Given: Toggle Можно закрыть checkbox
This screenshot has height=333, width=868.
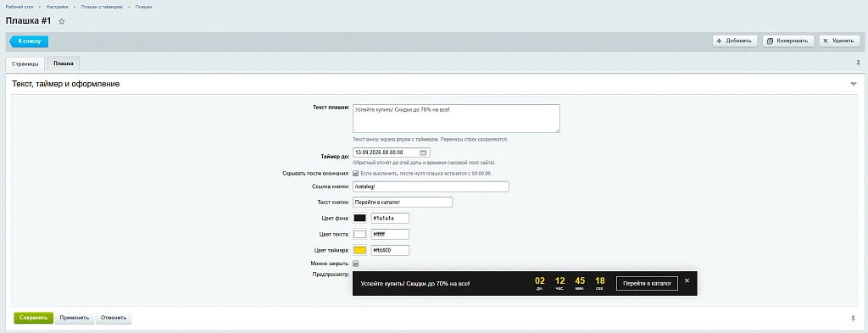Looking at the screenshot, I should (x=356, y=264).
